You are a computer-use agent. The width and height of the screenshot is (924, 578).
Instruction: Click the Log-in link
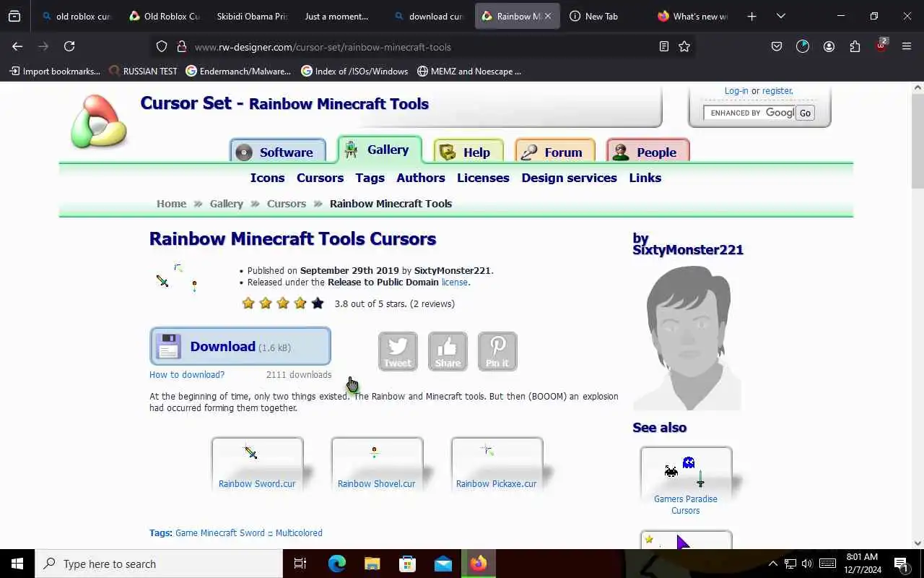[736, 91]
